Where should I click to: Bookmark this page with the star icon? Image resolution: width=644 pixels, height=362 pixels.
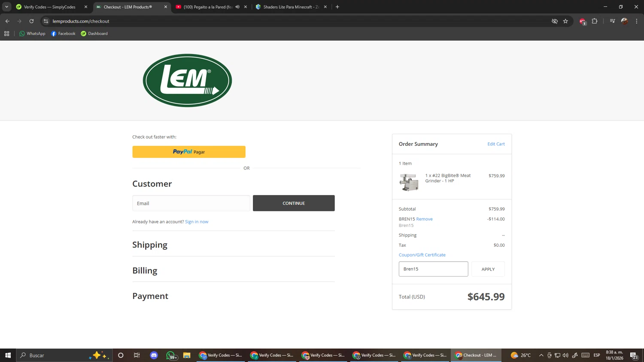click(565, 21)
